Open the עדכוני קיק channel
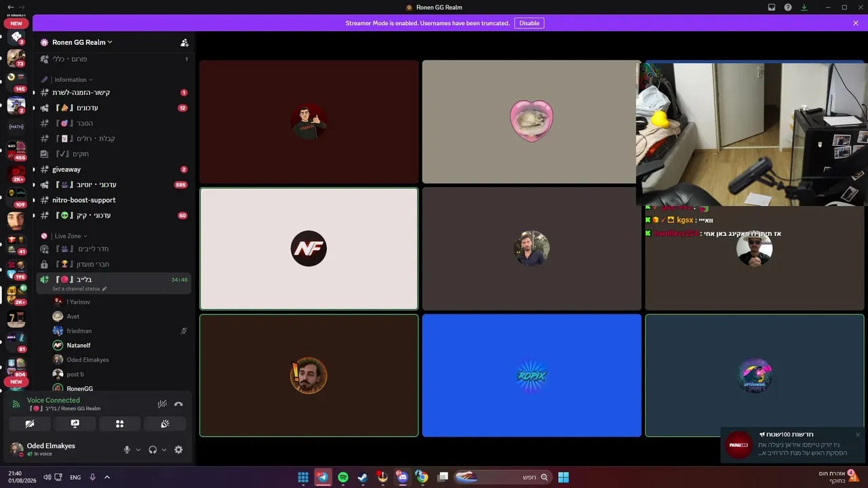 point(113,216)
